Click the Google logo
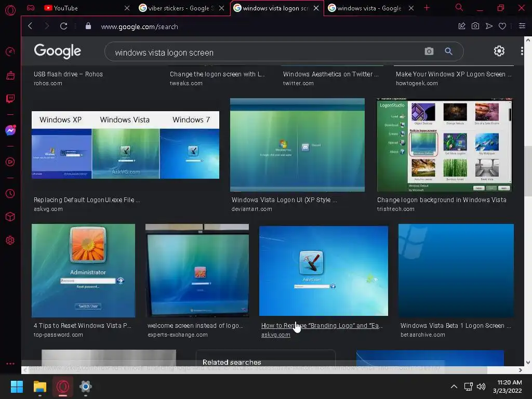532x399 pixels. [57, 51]
